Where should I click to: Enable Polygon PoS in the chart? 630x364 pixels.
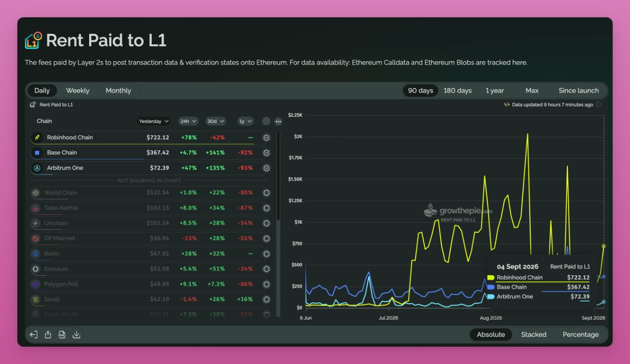coord(267,284)
